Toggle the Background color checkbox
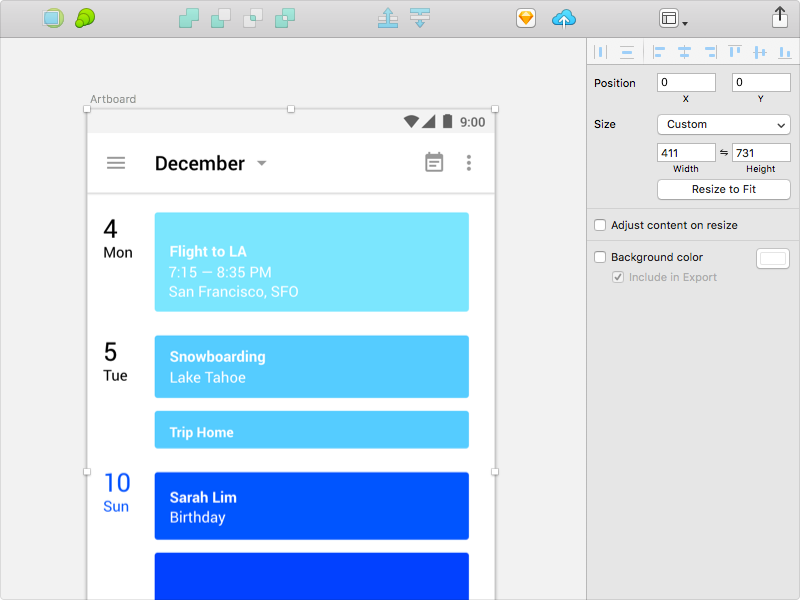The width and height of the screenshot is (800, 600). click(600, 257)
